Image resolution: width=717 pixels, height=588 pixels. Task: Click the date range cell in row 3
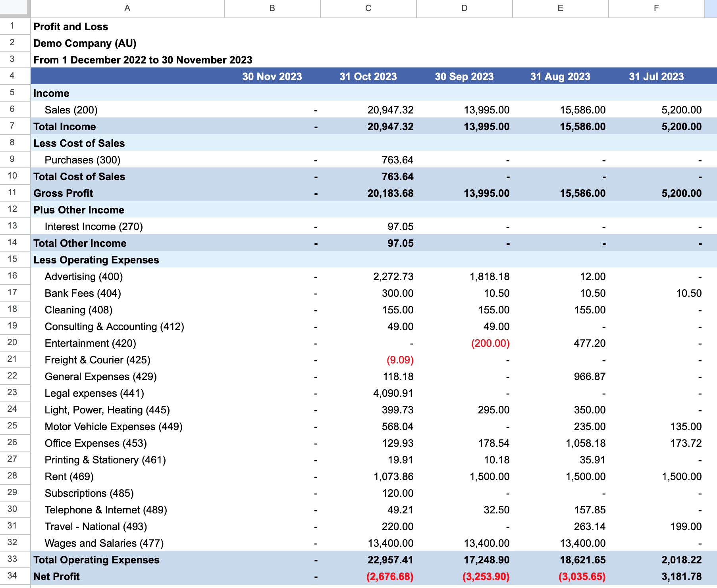[143, 60]
